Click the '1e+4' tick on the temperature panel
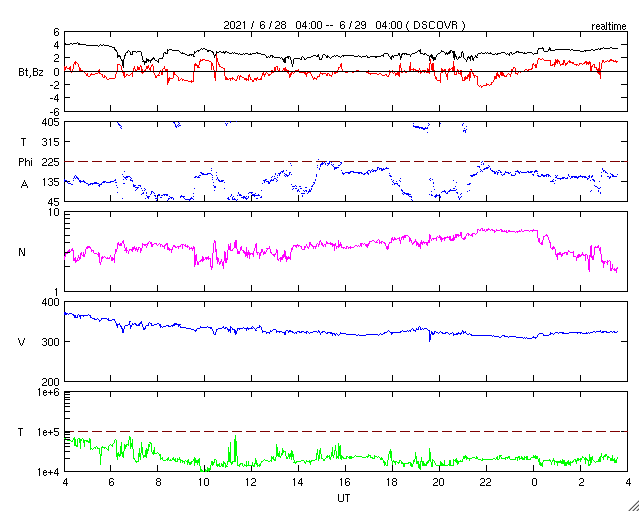The width and height of the screenshot is (640, 512). pos(49,472)
